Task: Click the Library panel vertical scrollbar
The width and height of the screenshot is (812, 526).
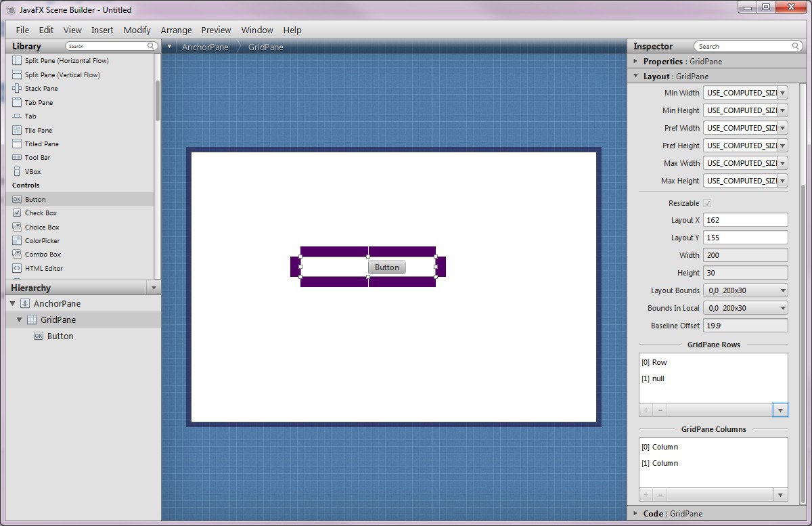Action: coord(158,102)
